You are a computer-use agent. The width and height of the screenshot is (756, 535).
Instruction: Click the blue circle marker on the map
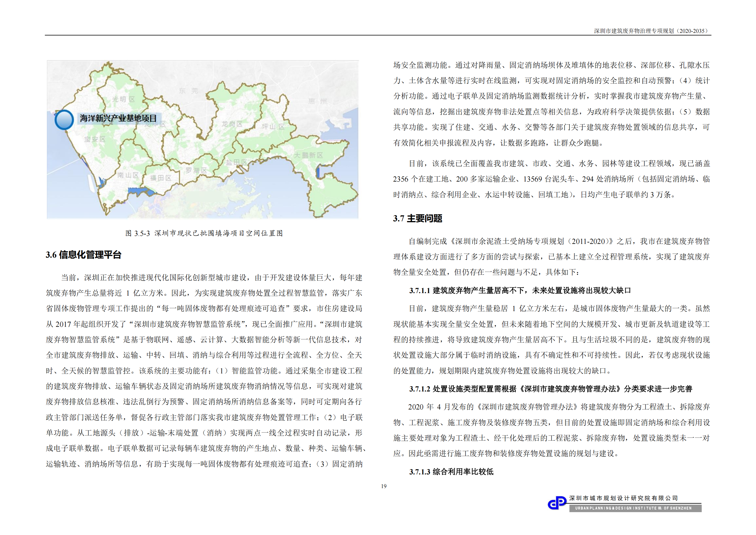pos(64,120)
